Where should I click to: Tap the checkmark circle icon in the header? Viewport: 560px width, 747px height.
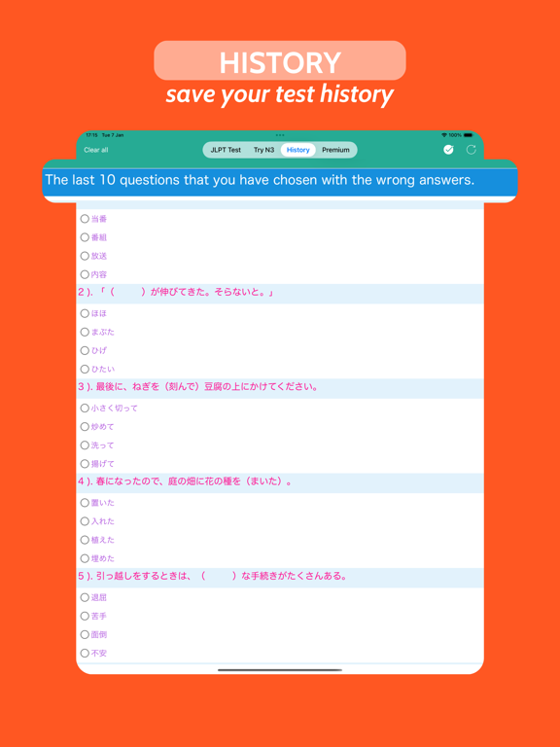[448, 150]
